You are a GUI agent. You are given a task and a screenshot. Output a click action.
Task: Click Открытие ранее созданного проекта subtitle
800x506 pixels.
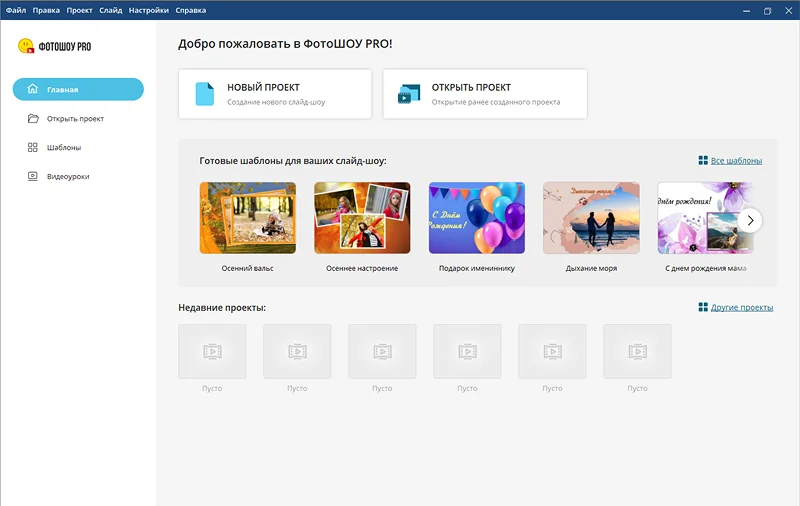pyautogui.click(x=495, y=102)
